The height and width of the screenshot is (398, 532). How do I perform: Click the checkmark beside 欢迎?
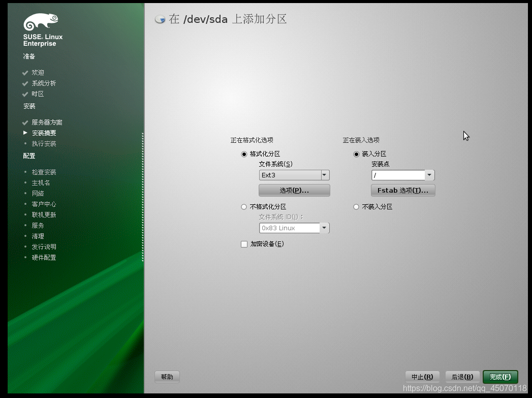(25, 73)
